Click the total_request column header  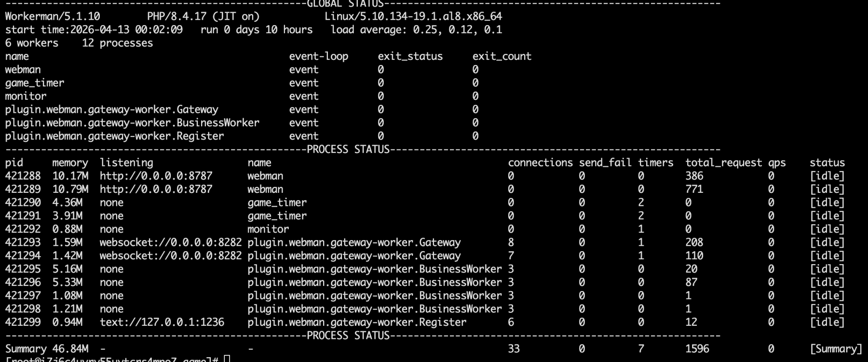click(723, 163)
